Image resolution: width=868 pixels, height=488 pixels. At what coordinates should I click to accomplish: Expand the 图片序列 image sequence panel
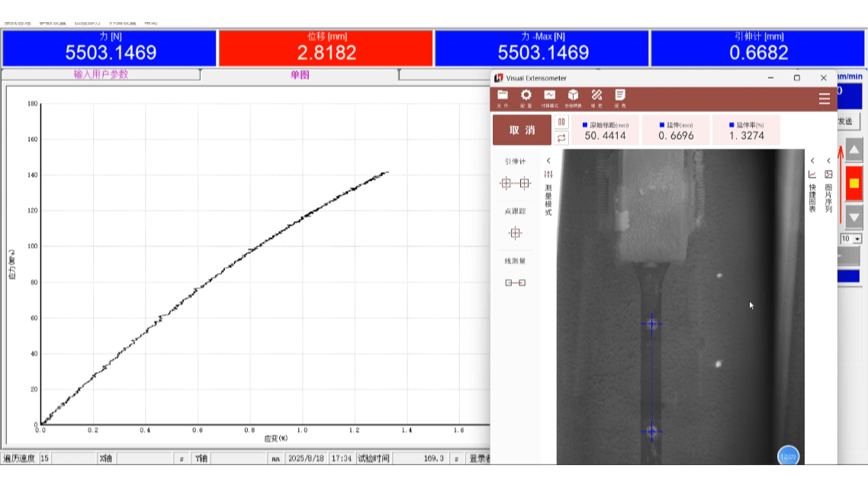828,161
